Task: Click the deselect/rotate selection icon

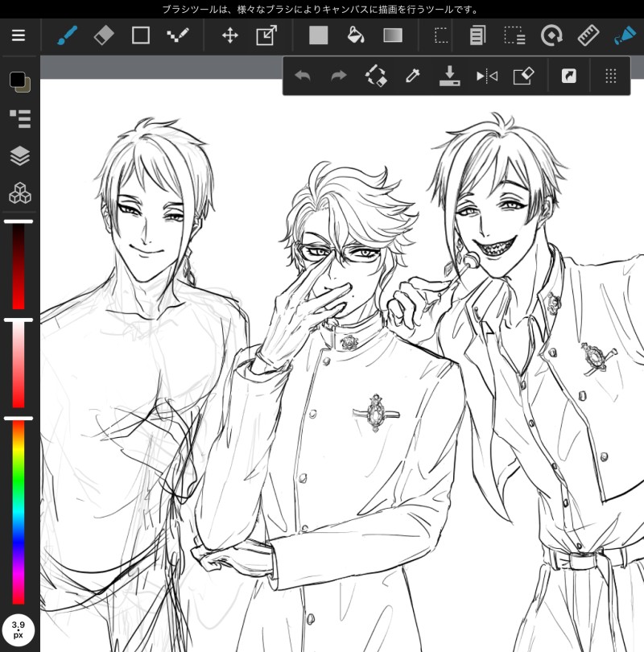Action: coord(376,76)
